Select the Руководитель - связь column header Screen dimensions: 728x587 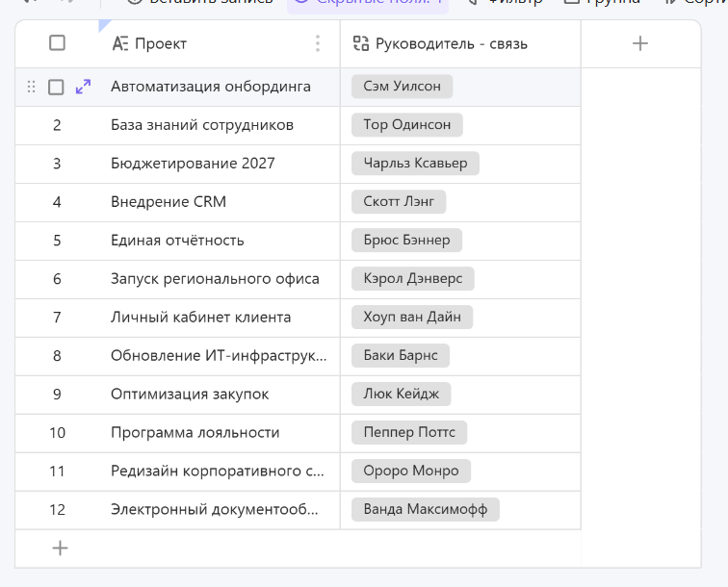click(460, 43)
